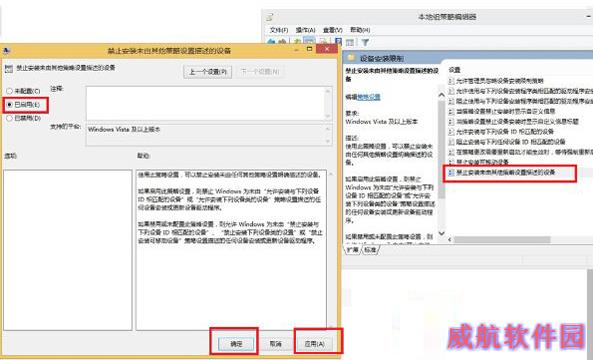Click the supported platform field scroll-down arrow
Image resolution: width=593 pixels, height=360 pixels.
click(328, 141)
